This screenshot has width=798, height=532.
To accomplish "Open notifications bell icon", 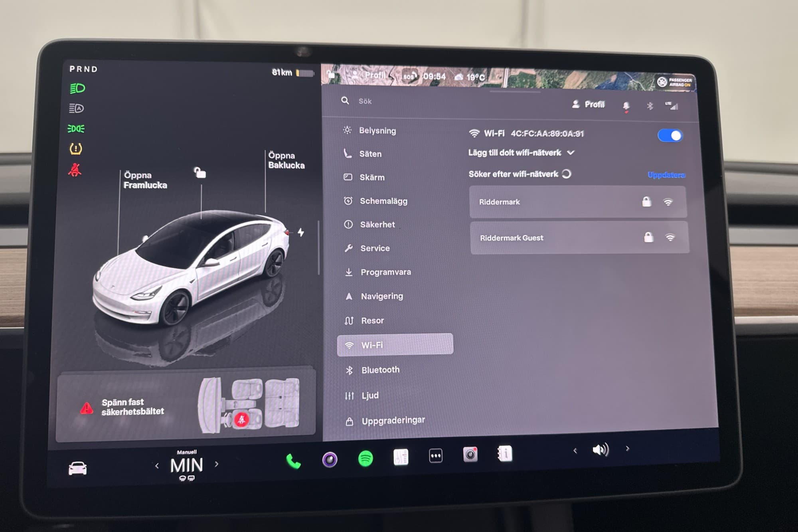I will click(626, 106).
